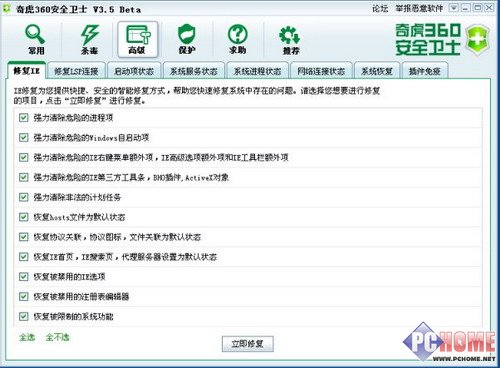Switch to the 插件免疫 tab

tap(425, 71)
